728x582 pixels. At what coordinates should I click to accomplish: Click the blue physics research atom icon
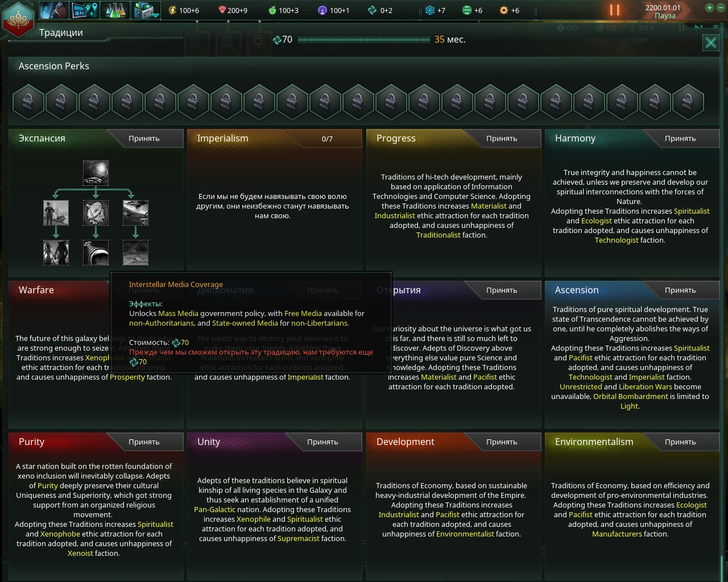tap(430, 10)
